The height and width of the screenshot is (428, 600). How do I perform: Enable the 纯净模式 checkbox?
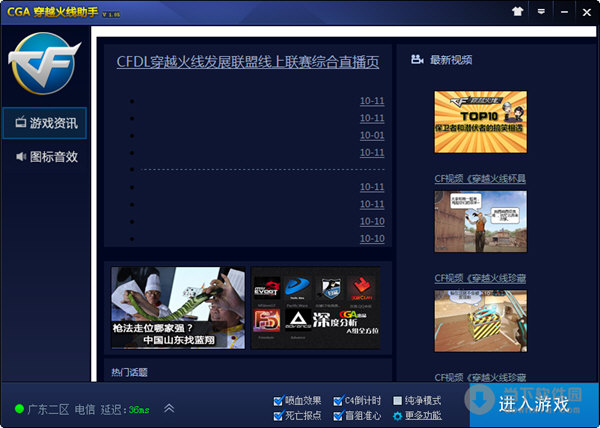(398, 401)
